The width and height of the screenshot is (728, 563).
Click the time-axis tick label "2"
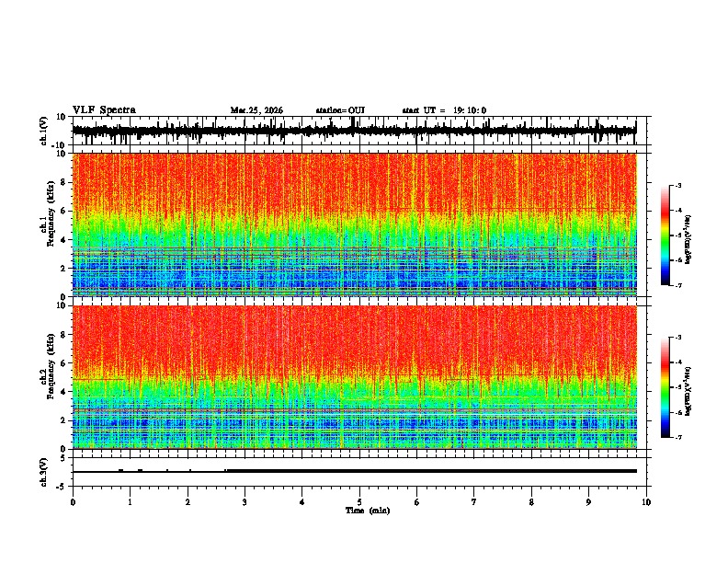[188, 502]
